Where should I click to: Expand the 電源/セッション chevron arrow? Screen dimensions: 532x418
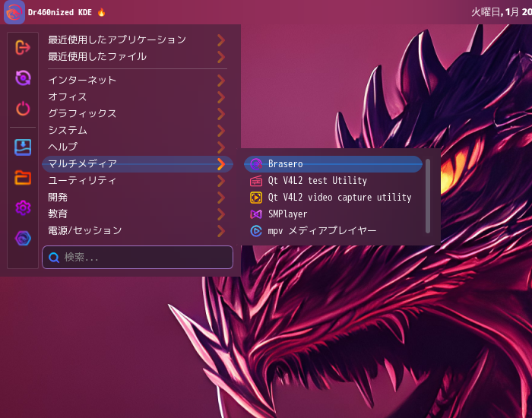coord(221,231)
